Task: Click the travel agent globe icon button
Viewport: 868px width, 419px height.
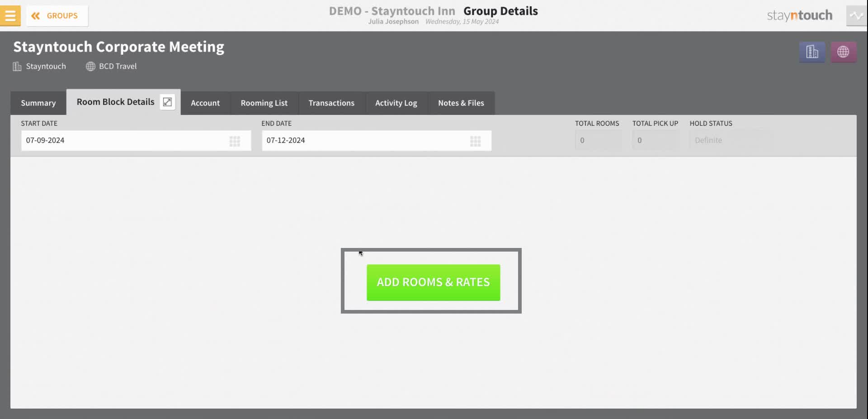Action: (x=843, y=52)
